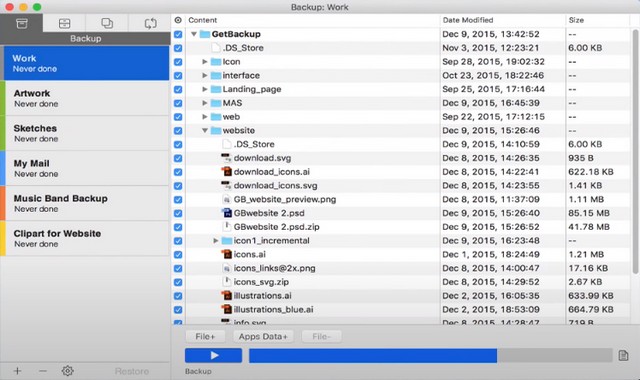This screenshot has height=380, width=640.
Task: Uncheck illustrations.ai checkbox
Action: coord(178,296)
